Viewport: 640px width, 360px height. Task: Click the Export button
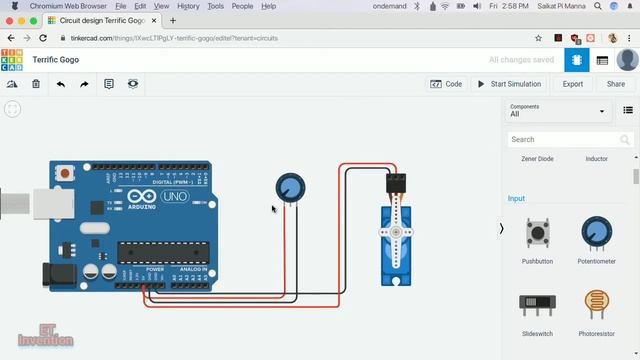click(x=573, y=84)
